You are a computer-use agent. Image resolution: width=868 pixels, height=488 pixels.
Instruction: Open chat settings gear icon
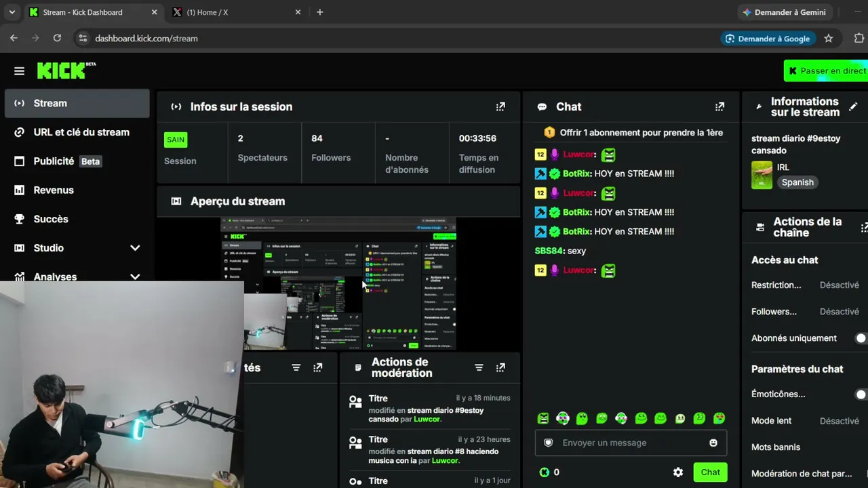click(678, 472)
